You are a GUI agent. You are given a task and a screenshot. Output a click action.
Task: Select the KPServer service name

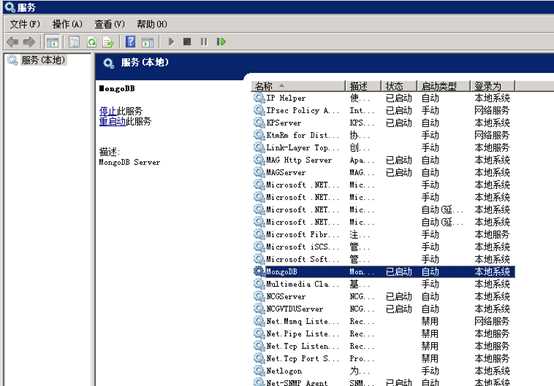pos(284,123)
